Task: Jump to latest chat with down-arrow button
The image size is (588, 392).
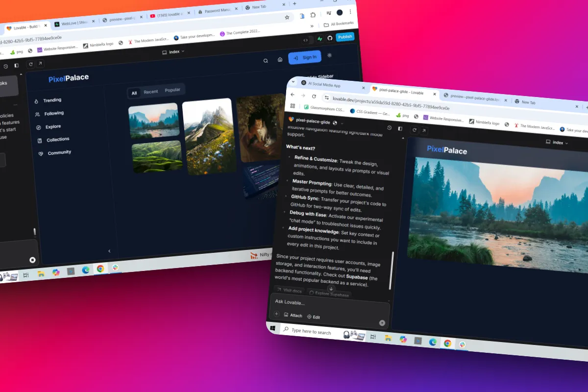Action: 331,289
